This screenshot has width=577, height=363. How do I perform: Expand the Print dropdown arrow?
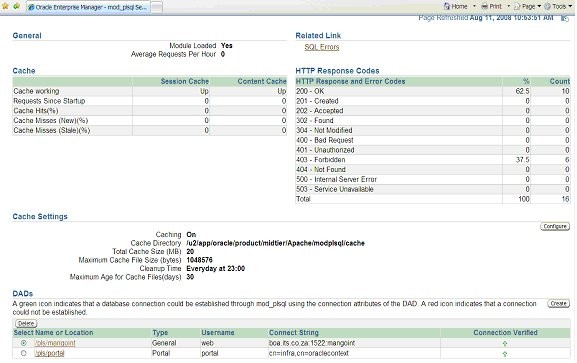click(509, 6)
